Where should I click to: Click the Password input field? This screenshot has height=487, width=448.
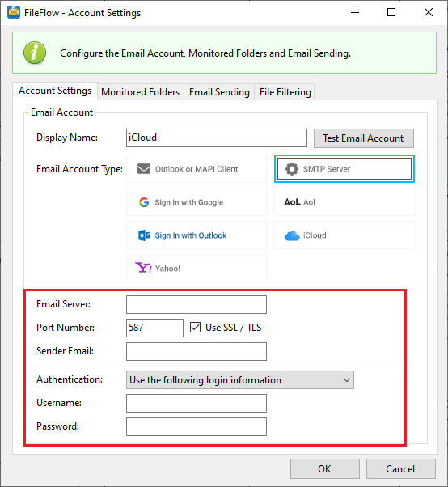pyautogui.click(x=197, y=427)
